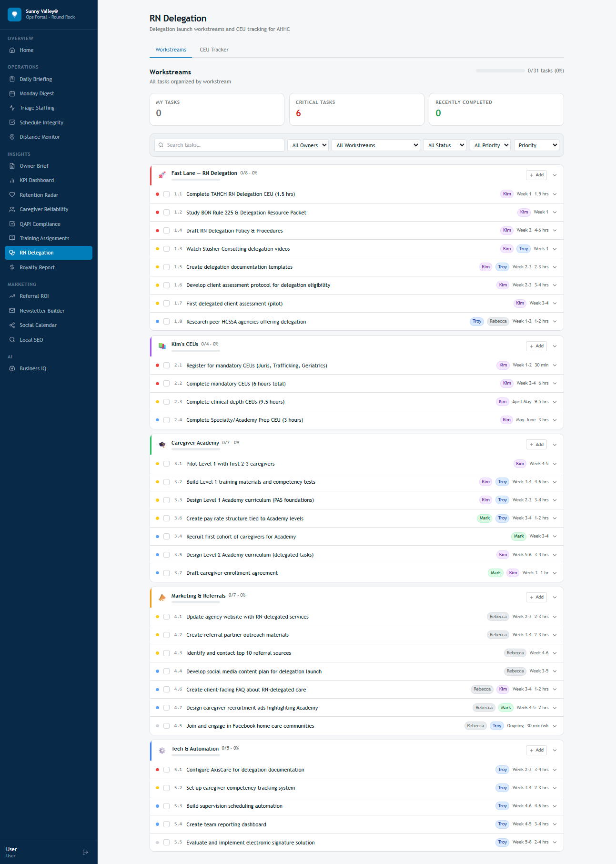
Task: Collapse the Kim's CEUs workstream section
Action: pos(555,346)
